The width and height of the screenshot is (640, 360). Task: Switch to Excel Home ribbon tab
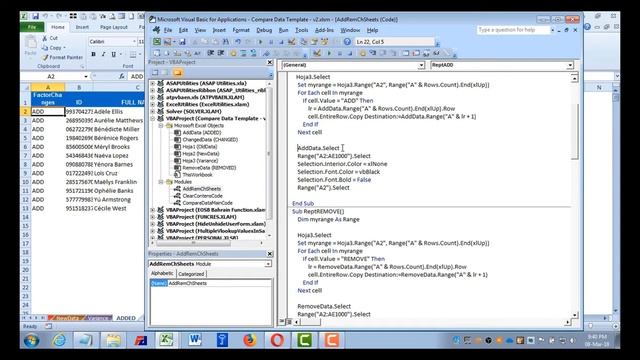point(58,27)
